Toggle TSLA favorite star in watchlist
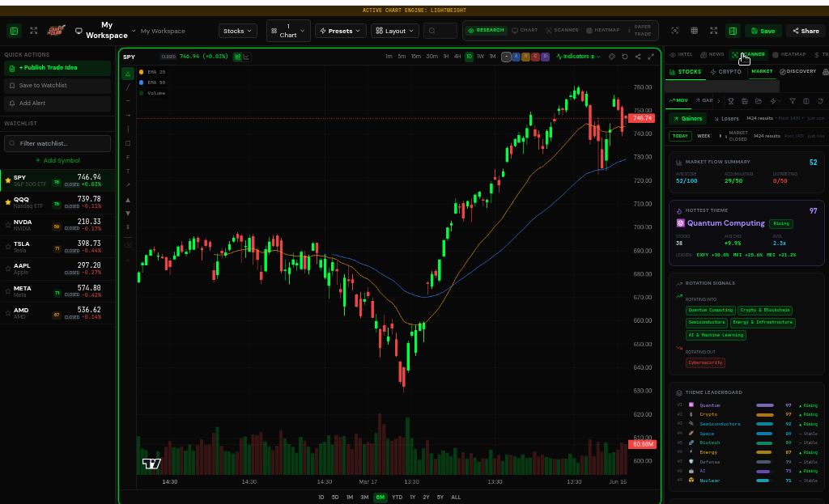 (8, 247)
